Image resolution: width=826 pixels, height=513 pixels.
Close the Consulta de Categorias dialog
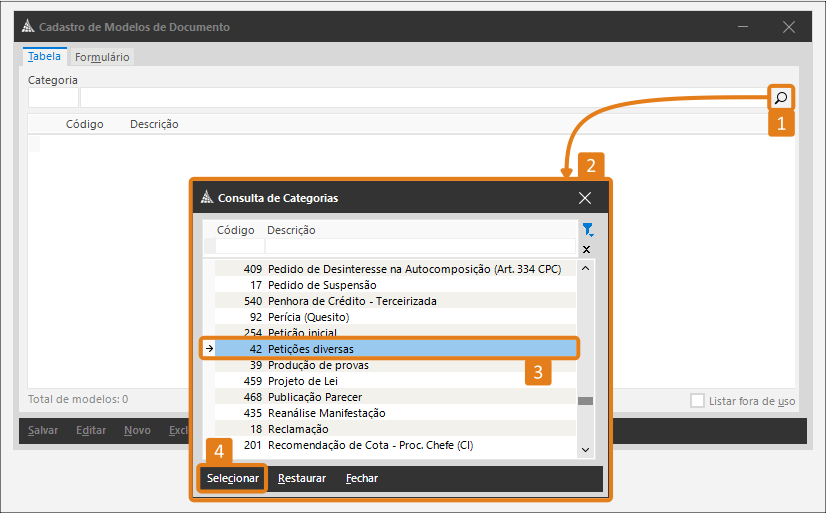585,198
